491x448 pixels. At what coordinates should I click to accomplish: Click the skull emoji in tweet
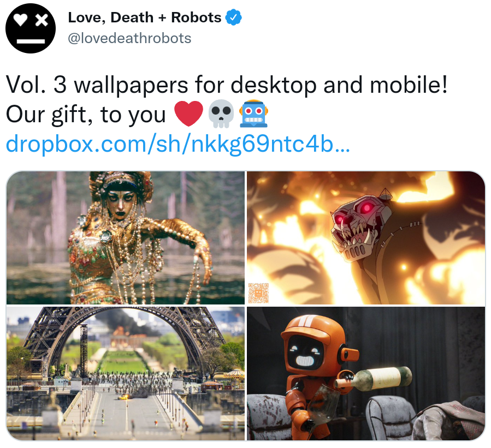[x=221, y=114]
